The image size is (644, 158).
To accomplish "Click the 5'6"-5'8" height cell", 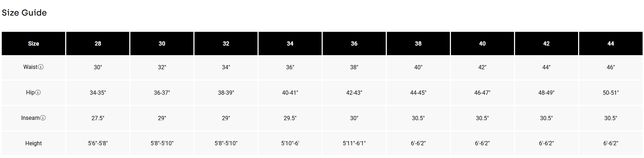I will click(x=98, y=144).
